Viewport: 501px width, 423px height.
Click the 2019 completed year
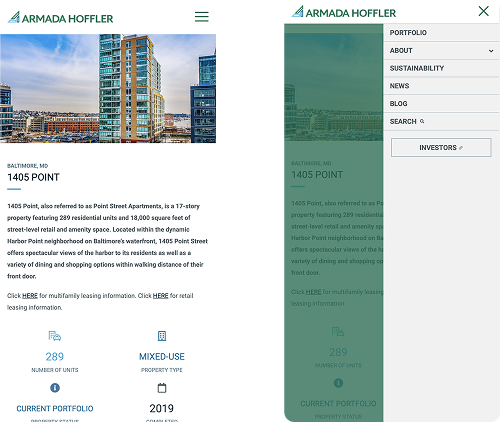tap(162, 408)
